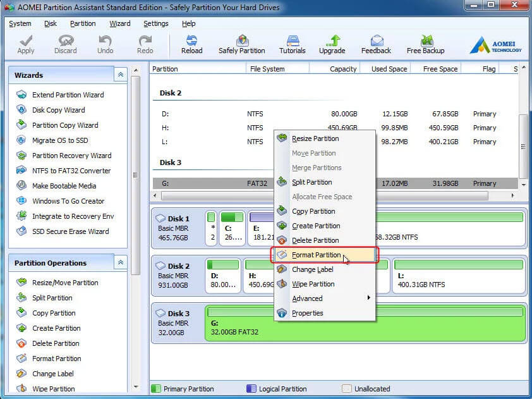The image size is (532, 399).
Task: Click the Redo toolbar icon
Action: (x=144, y=43)
